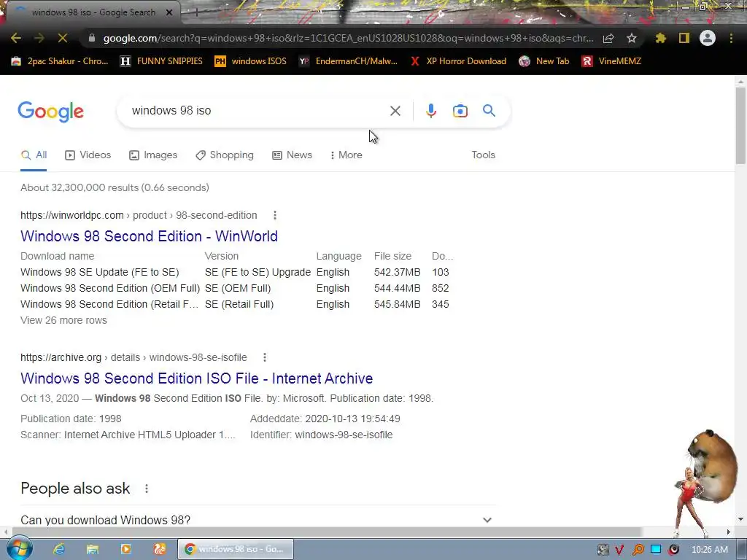Stop loading the page

coord(63,38)
